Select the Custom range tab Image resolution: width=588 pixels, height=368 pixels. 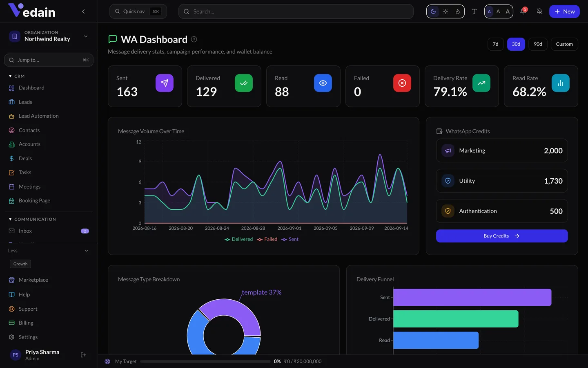564,44
